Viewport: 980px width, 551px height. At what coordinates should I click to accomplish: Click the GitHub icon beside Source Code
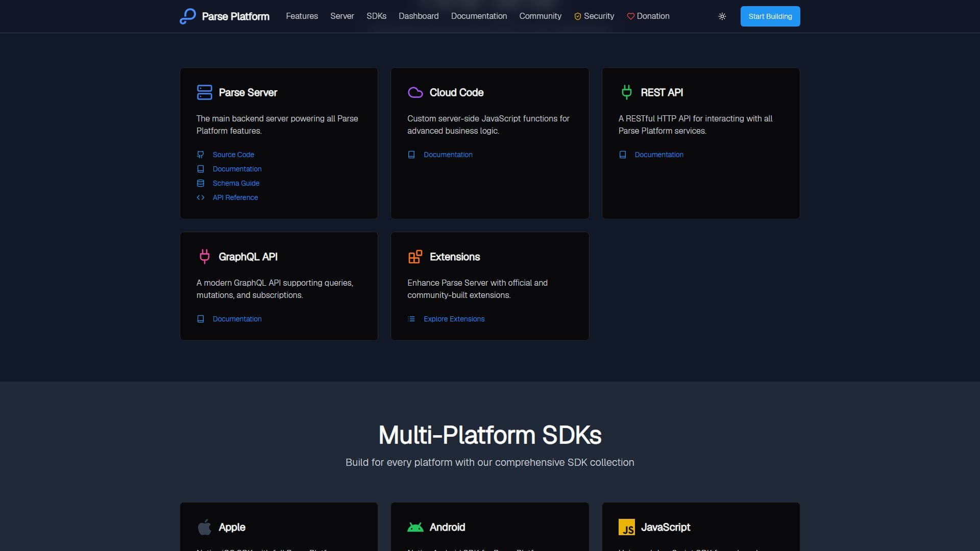click(x=201, y=155)
